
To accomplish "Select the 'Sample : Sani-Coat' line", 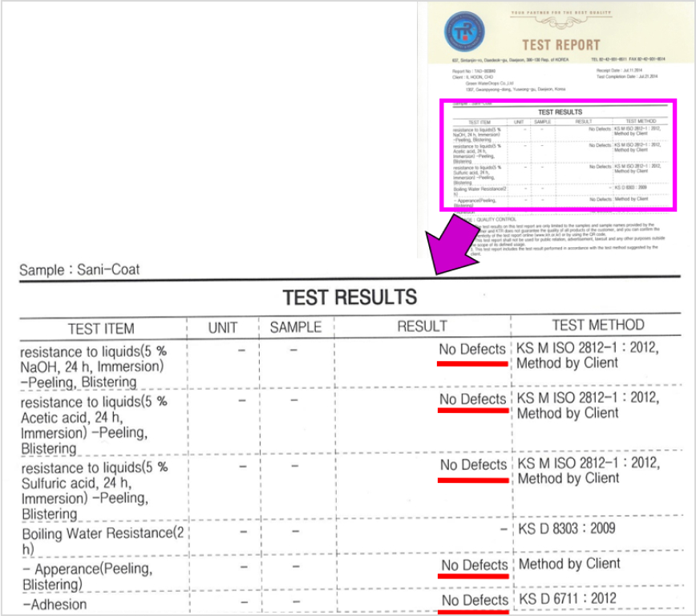I will tap(79, 269).
